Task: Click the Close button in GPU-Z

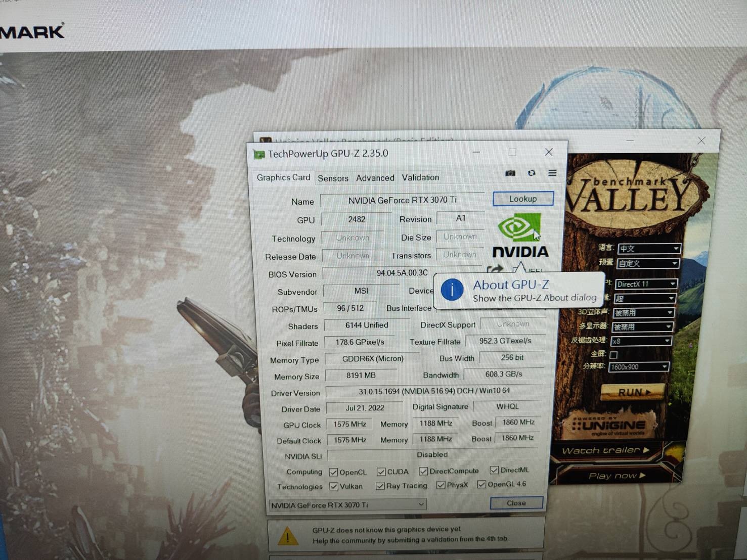Action: (x=516, y=503)
